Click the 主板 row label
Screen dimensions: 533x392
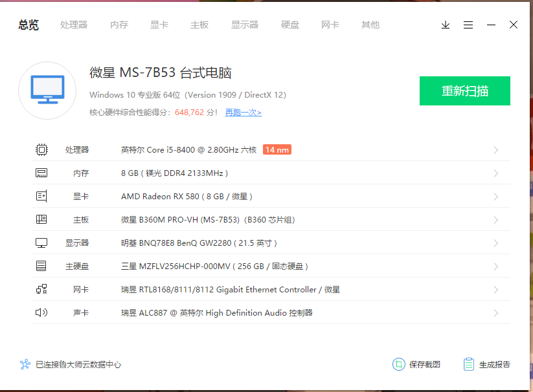click(81, 219)
